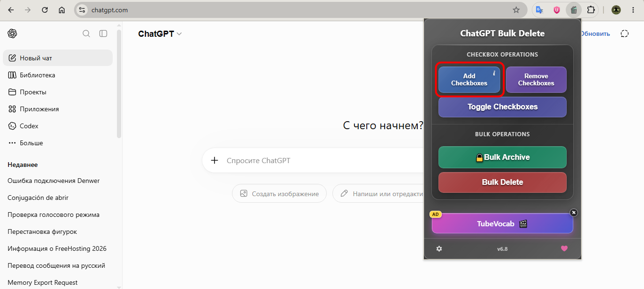Go to the browser home page icon
644x289 pixels.
pos(62,10)
